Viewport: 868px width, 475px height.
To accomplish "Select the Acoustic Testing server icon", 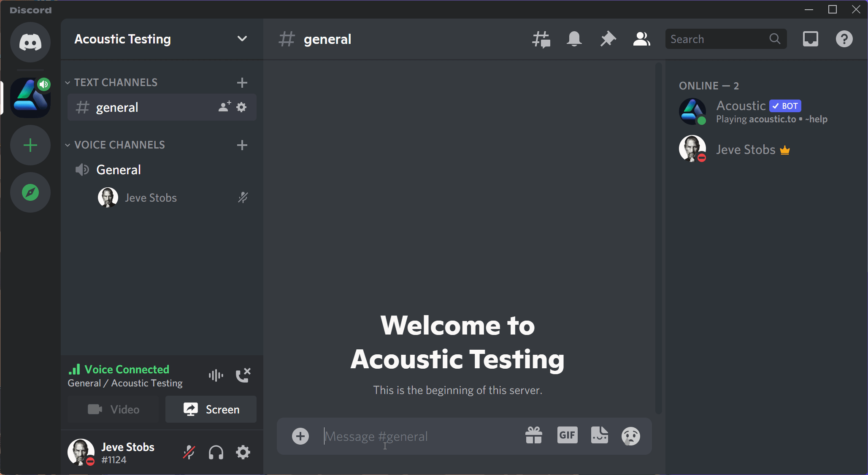I will [x=30, y=97].
